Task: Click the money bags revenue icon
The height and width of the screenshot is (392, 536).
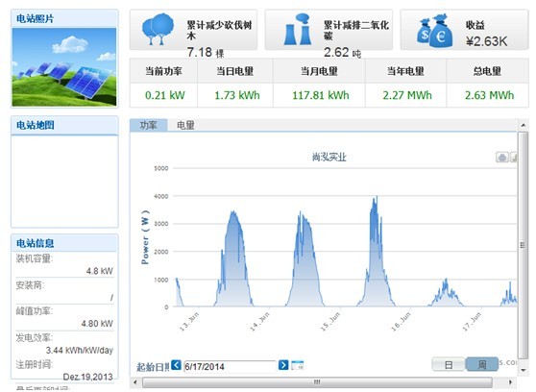Action: pyautogui.click(x=434, y=31)
